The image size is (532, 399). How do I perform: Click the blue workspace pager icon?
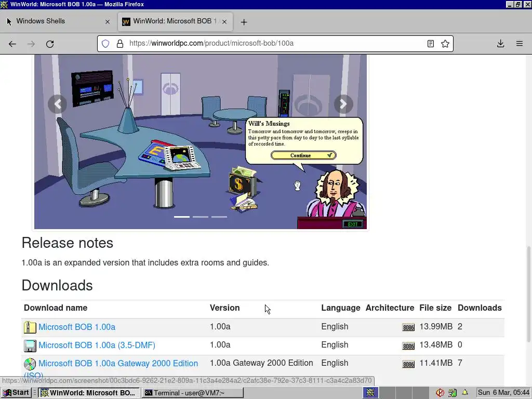pyautogui.click(x=370, y=393)
